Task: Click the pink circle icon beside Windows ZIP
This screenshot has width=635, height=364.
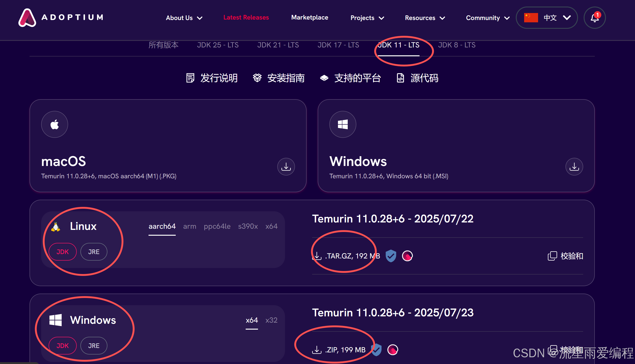Action: point(393,350)
